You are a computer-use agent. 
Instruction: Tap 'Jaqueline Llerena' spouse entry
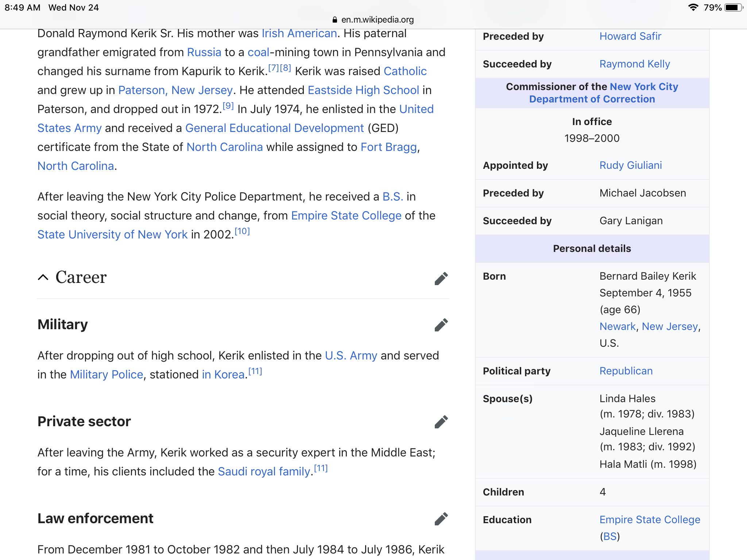pos(642,431)
